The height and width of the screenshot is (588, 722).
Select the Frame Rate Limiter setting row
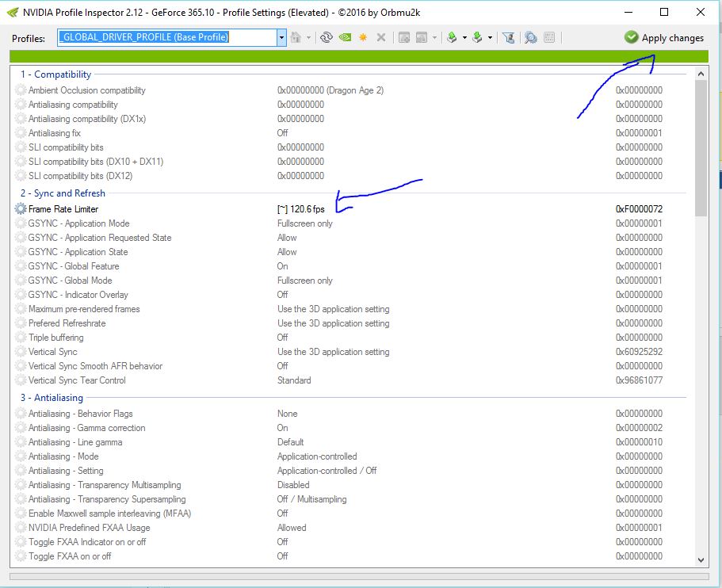pyautogui.click(x=352, y=208)
